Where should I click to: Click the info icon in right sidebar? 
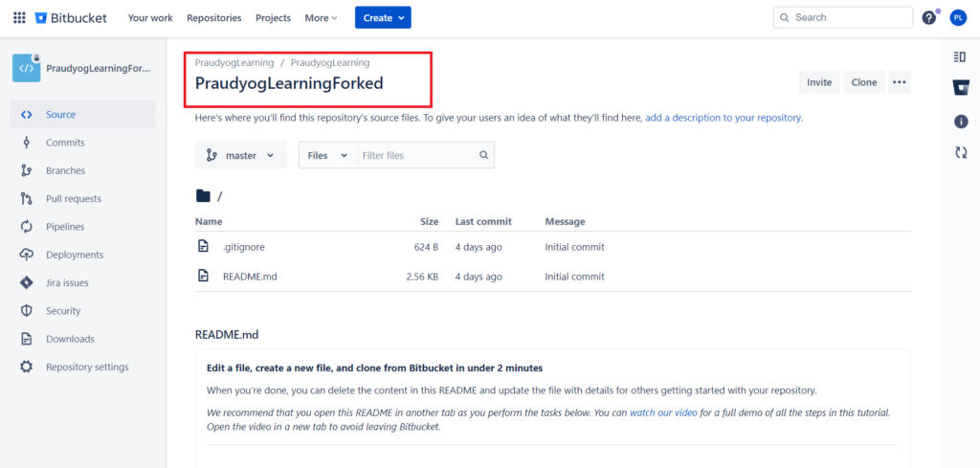tap(961, 122)
